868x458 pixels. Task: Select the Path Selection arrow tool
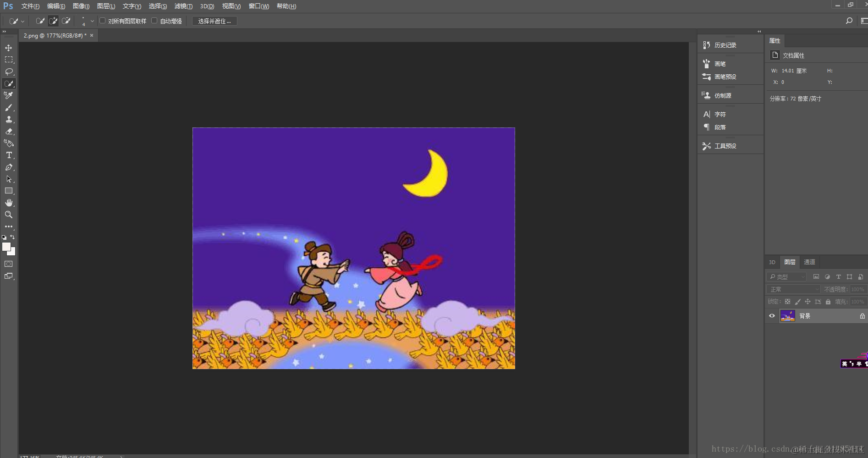[9, 179]
